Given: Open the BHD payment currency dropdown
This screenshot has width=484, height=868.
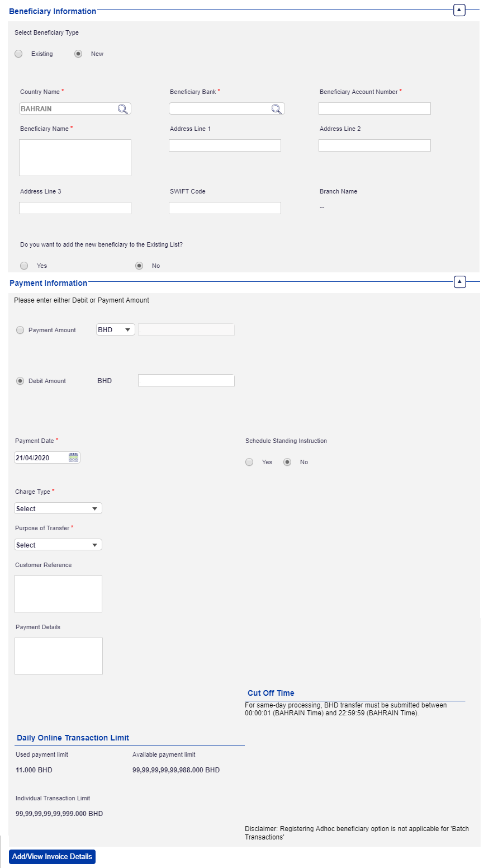Looking at the screenshot, I should click(116, 330).
